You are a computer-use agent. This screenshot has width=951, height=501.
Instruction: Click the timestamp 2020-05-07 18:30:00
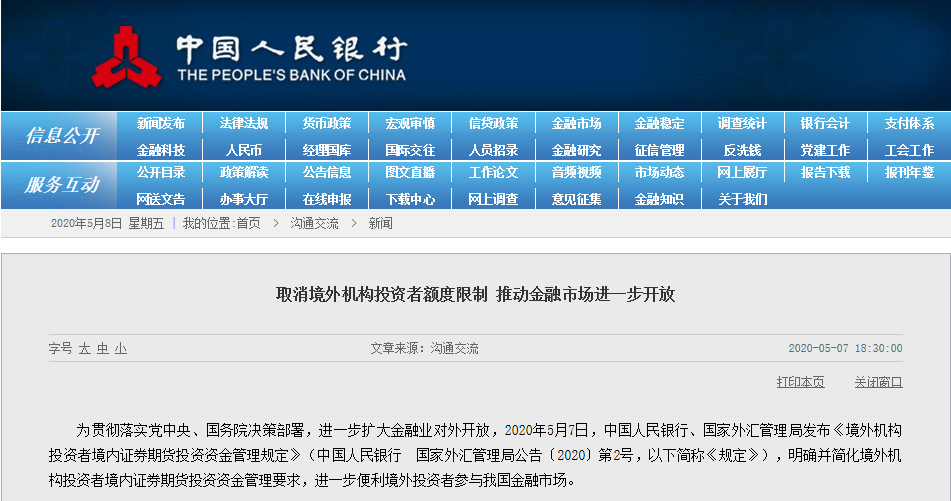point(845,348)
